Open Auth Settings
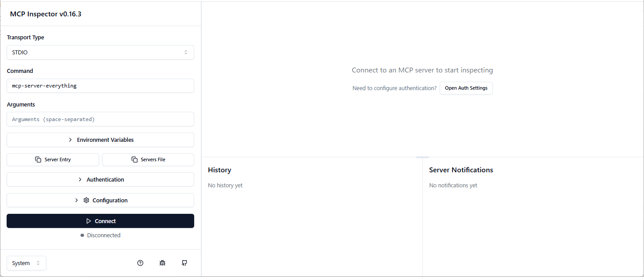The height and width of the screenshot is (277, 644). [x=466, y=88]
